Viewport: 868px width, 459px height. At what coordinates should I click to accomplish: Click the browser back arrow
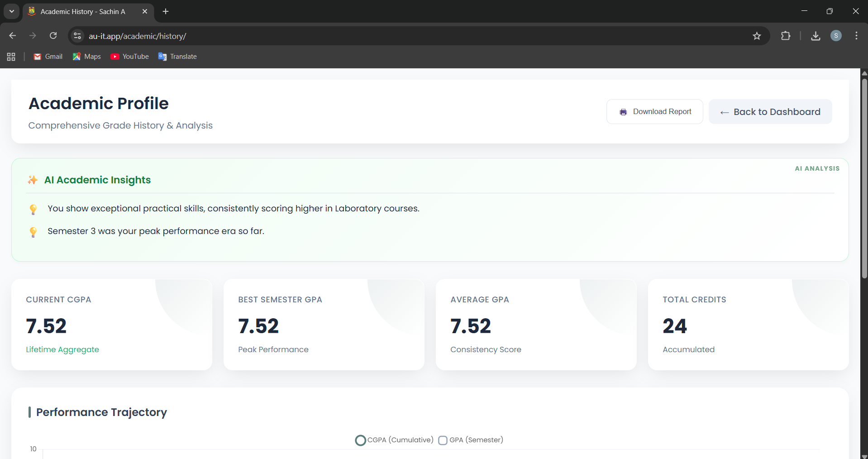pos(13,36)
